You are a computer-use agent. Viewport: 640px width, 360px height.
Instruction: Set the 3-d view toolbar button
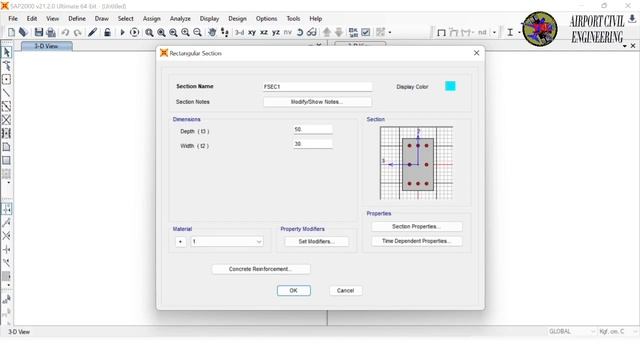coord(240,32)
